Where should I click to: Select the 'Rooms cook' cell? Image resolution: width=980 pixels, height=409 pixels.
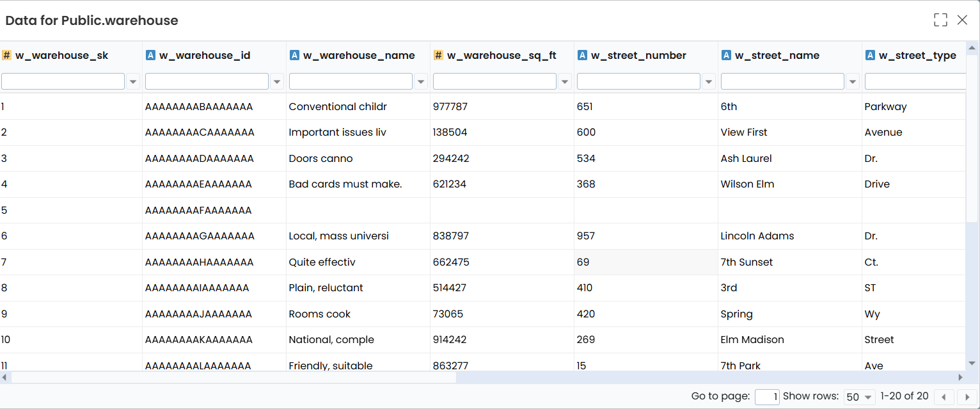pos(358,314)
